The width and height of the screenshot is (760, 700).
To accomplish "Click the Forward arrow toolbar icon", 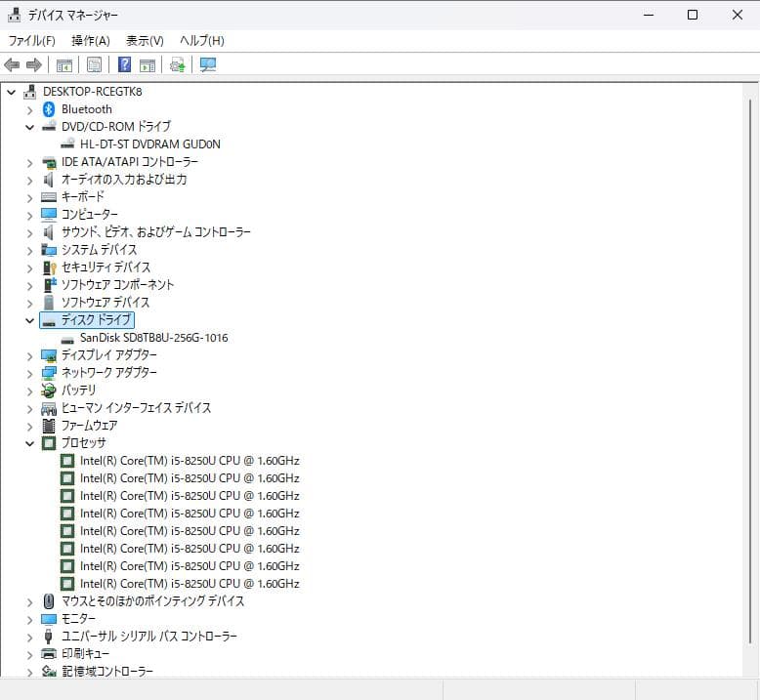I will (x=33, y=64).
